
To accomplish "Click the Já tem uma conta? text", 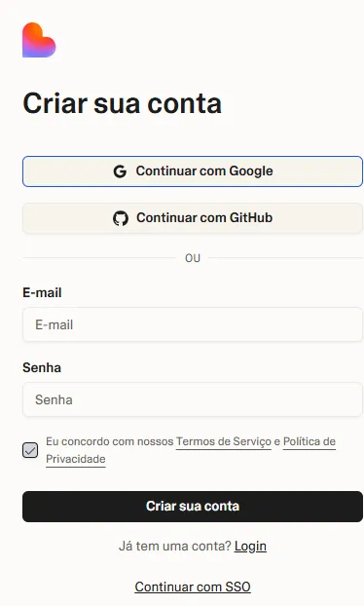I will (x=175, y=547).
